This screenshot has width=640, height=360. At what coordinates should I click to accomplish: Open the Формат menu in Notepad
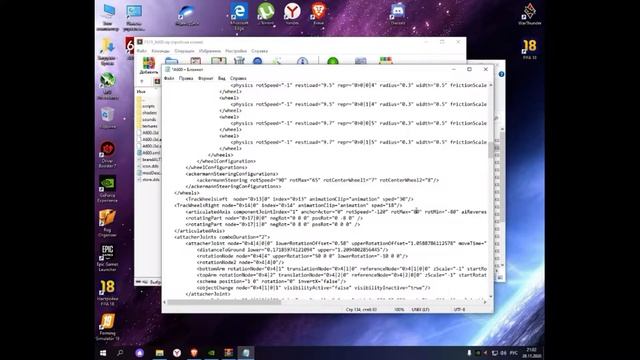[x=205, y=78]
